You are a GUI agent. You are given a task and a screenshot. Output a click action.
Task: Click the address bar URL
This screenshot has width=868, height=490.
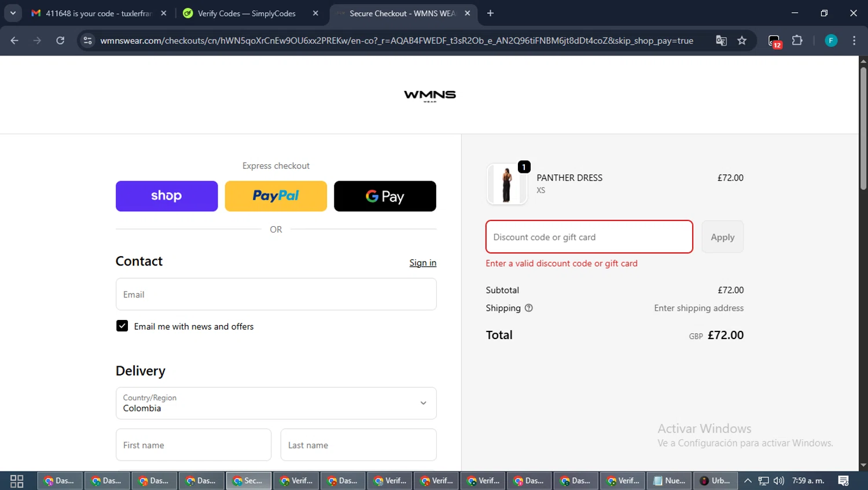396,40
